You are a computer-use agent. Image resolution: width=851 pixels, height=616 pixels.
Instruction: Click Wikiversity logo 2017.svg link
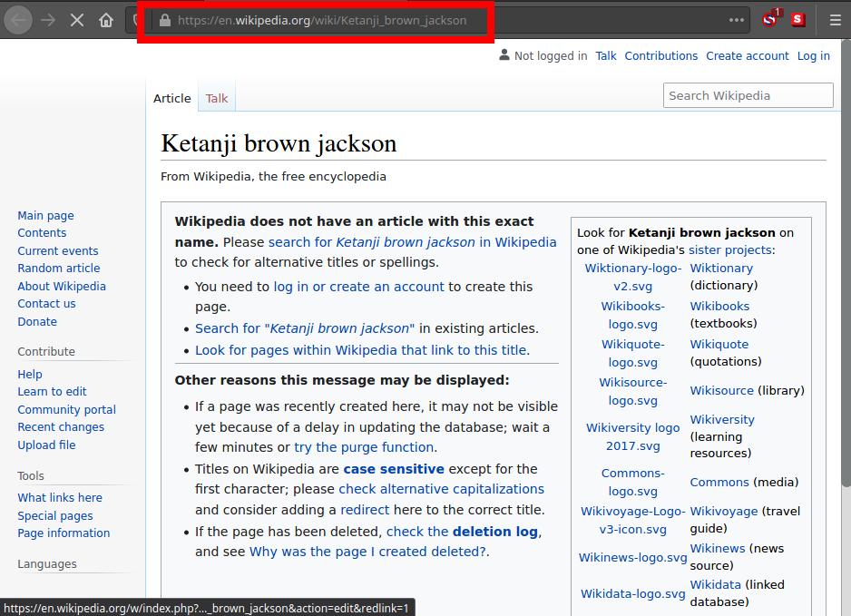633,436
